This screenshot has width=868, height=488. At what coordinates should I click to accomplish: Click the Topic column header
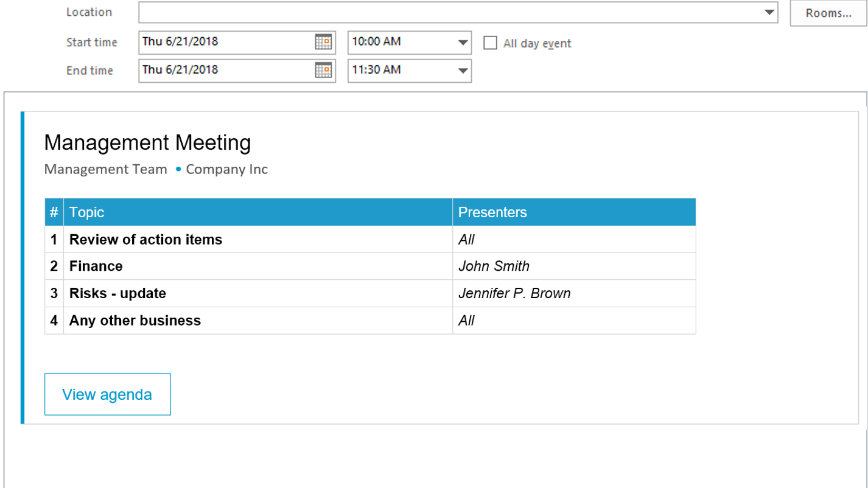click(258, 212)
